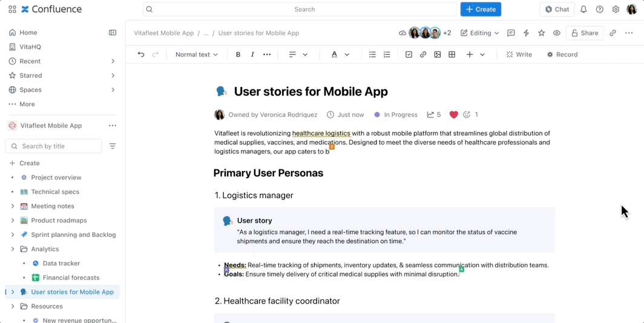Screen dimensions: 644x323
Task: Expand the Recent menu
Action: click(113, 61)
